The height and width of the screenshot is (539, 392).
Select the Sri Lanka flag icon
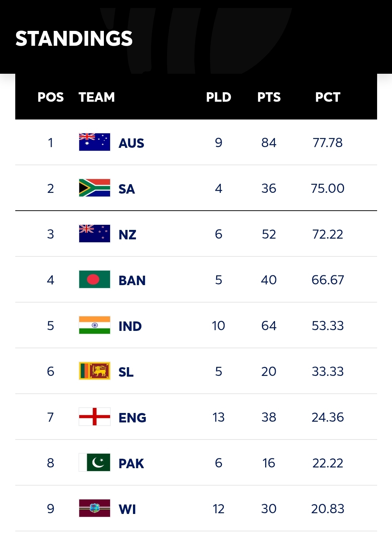coord(94,371)
